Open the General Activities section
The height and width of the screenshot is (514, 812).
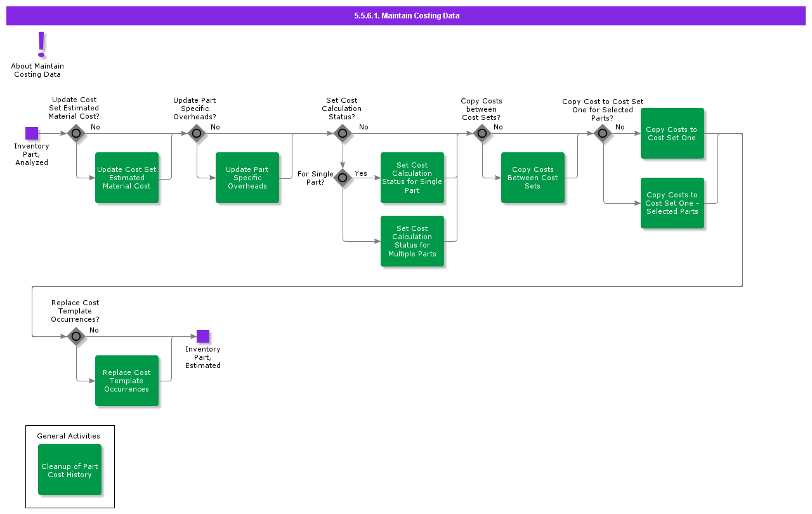69,436
